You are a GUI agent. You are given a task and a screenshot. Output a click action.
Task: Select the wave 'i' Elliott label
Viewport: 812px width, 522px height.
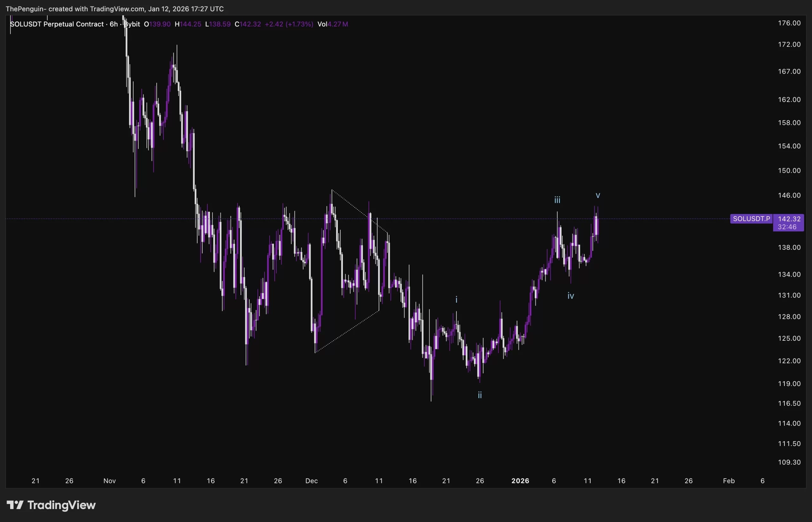[x=456, y=299]
